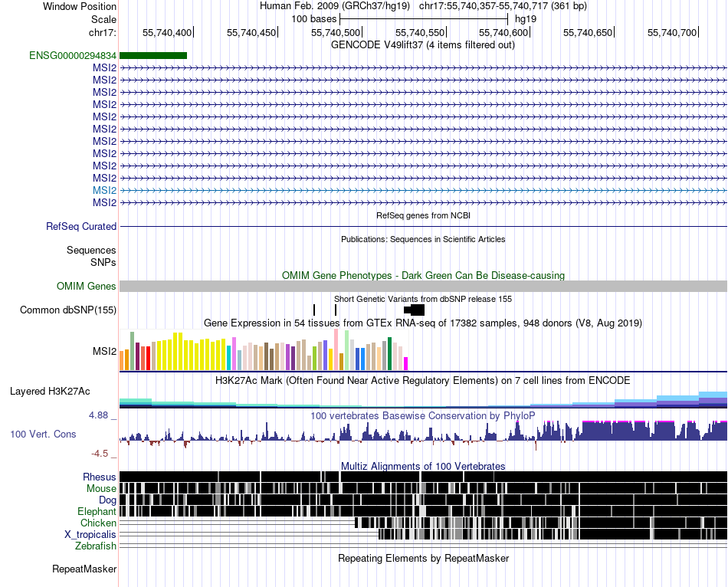Click the RepeatMasker track label
Image resolution: width=728 pixels, height=587 pixels.
(84, 569)
